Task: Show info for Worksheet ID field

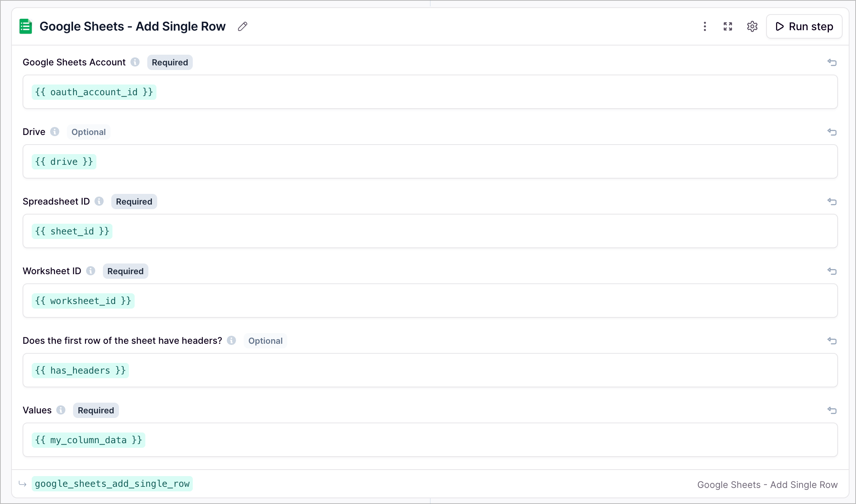Action: coord(91,271)
